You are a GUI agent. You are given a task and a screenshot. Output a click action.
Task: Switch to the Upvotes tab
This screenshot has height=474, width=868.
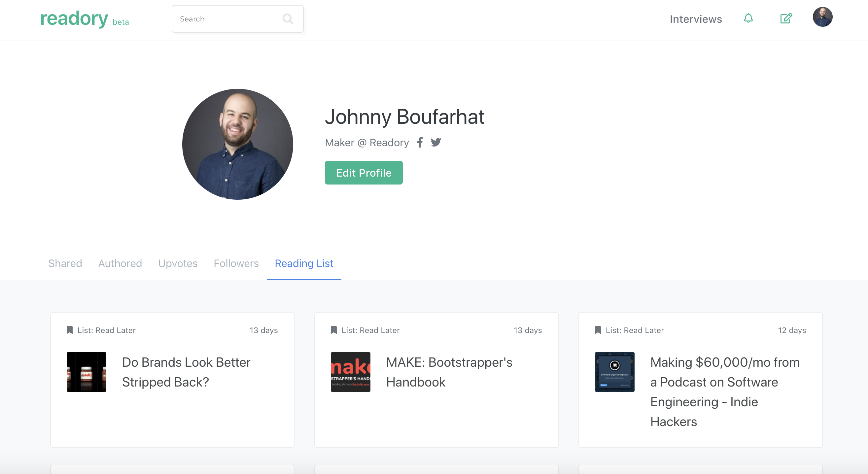click(x=178, y=263)
